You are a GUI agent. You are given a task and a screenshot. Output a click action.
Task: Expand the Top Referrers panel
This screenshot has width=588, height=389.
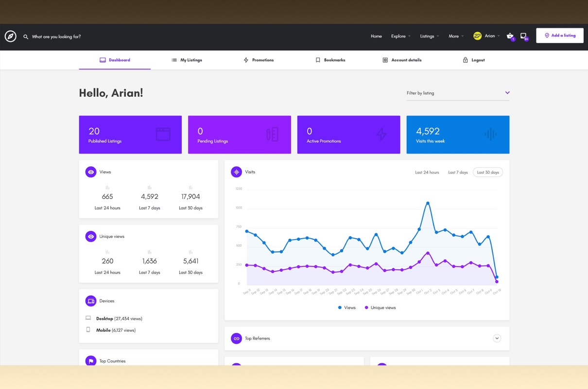coord(497,338)
